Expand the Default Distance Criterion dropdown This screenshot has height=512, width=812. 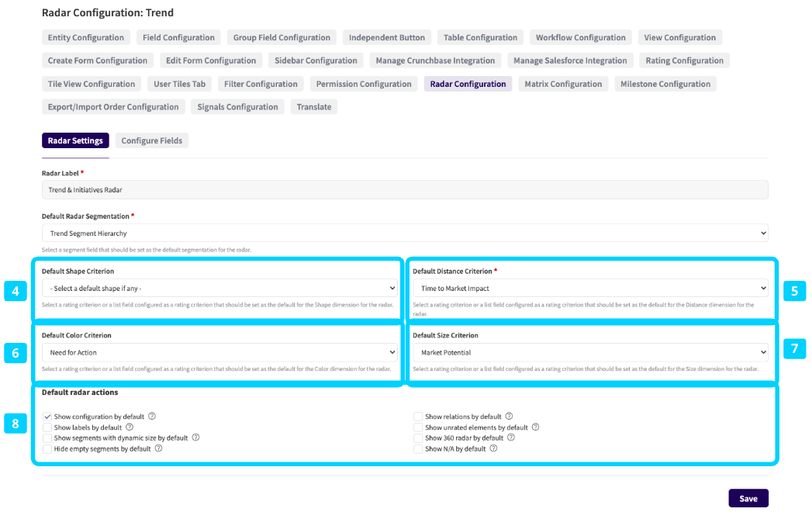(589, 289)
